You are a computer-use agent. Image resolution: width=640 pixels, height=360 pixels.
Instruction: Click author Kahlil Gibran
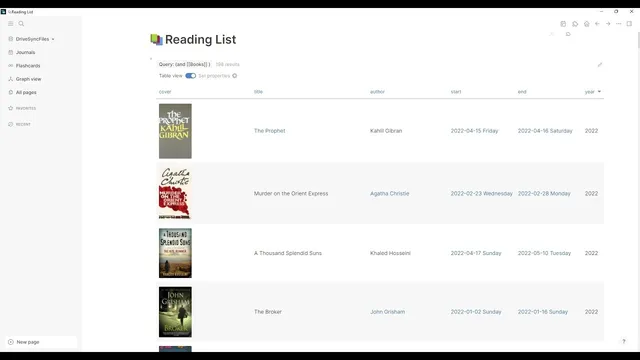coord(386,131)
